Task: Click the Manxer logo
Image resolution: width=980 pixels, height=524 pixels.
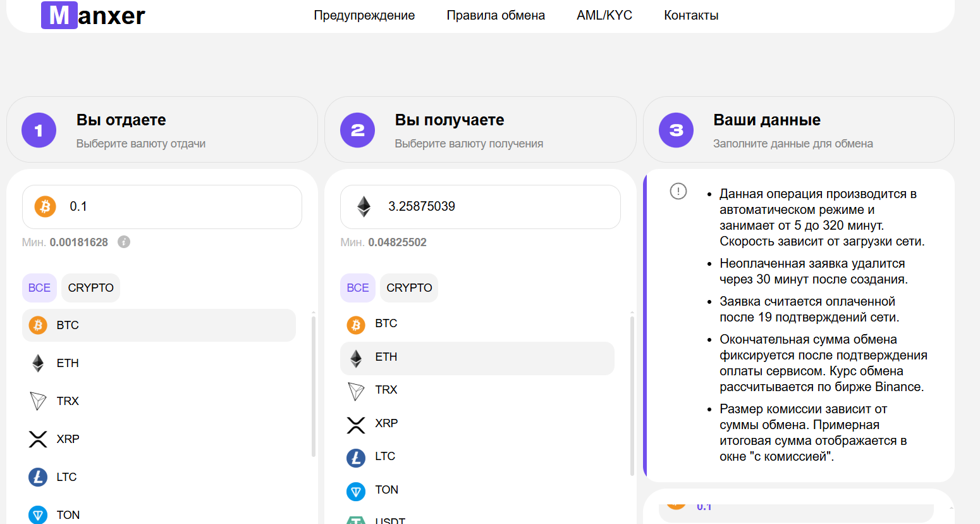Action: [93, 15]
